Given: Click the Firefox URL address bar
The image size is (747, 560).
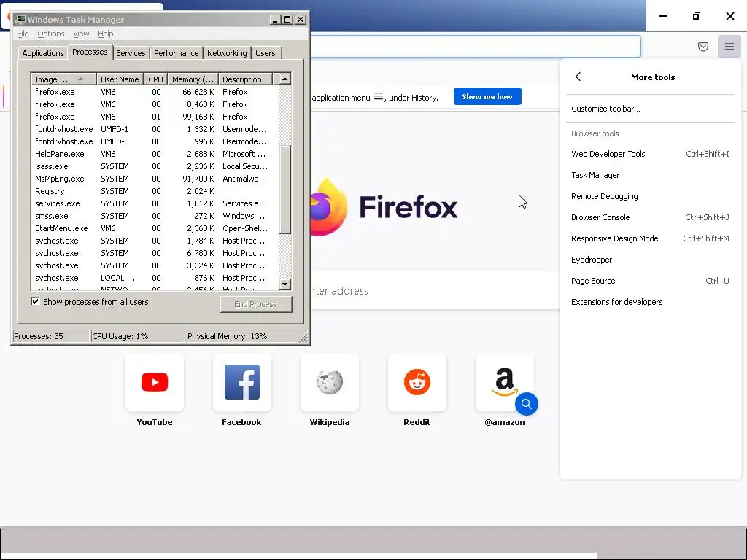Looking at the screenshot, I should (475, 47).
